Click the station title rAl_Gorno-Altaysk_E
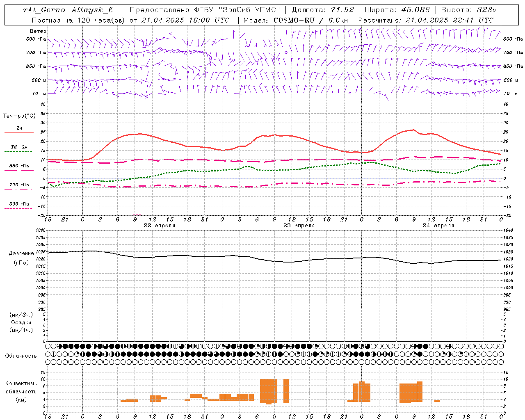 68,10
